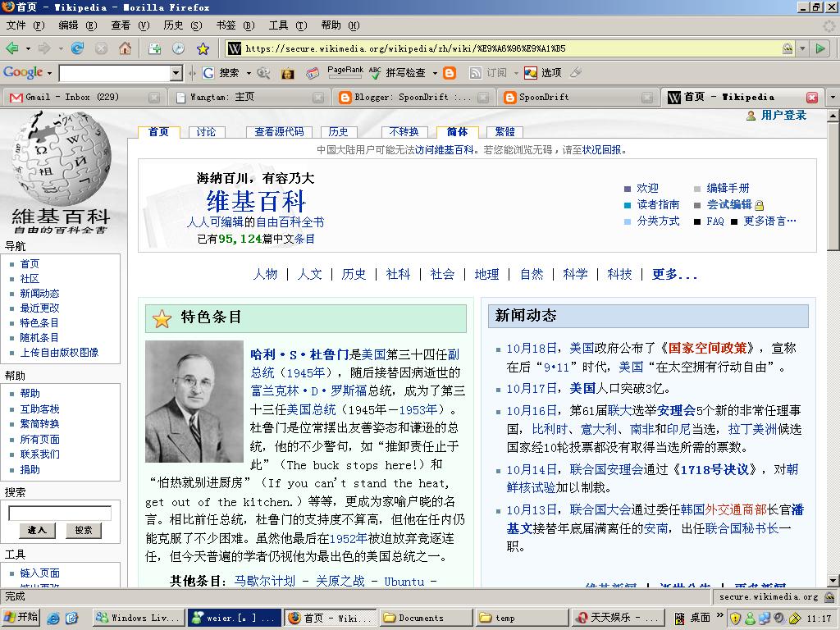Click the featured article star icon
The width and height of the screenshot is (840, 630).
coord(162,318)
